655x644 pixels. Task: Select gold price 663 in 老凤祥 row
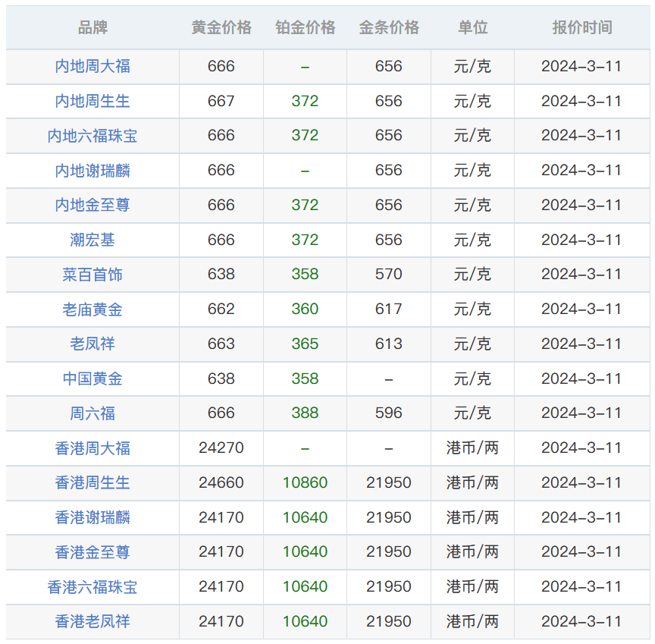tap(221, 344)
